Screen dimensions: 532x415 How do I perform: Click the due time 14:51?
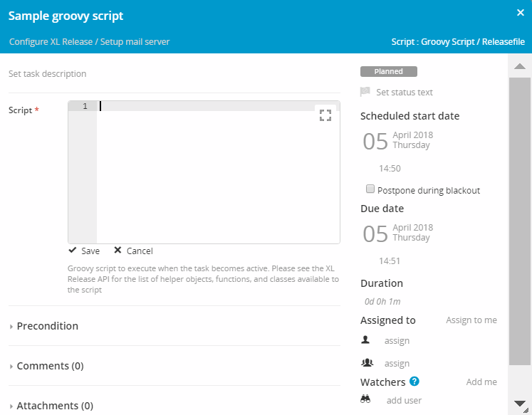tap(390, 261)
